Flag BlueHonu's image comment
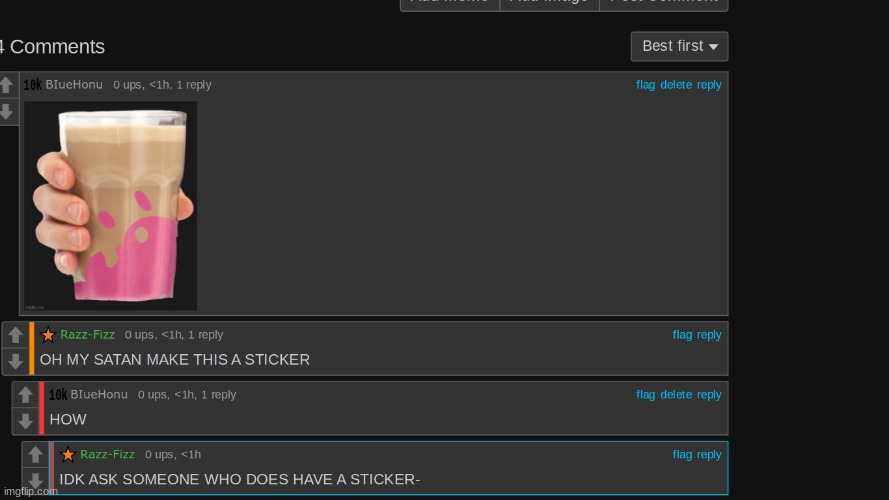889x500 pixels. click(645, 84)
